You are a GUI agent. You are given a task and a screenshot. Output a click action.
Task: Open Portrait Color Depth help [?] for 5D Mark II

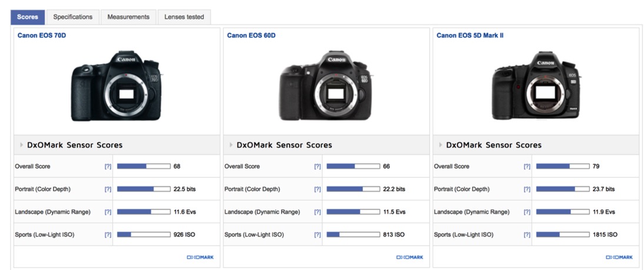pos(527,189)
